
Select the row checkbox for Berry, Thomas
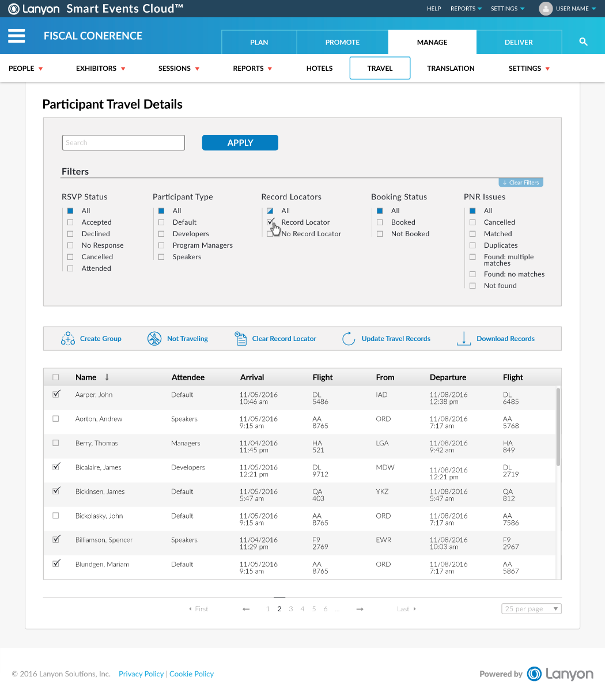[56, 443]
